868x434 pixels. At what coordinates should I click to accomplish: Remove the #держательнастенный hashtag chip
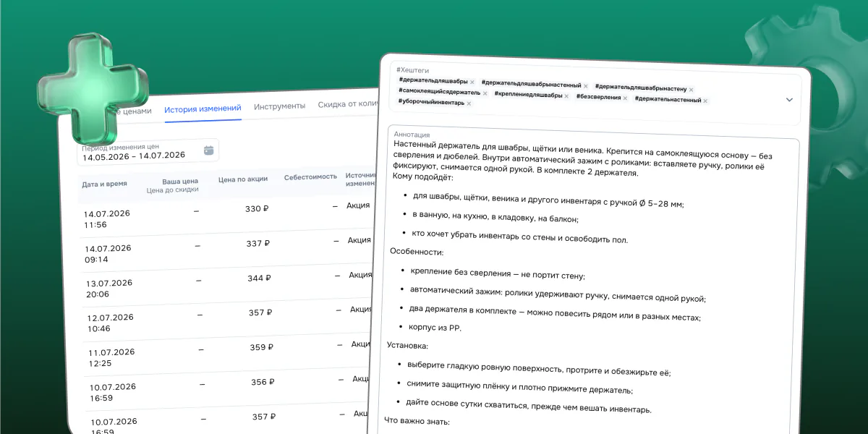pyautogui.click(x=705, y=101)
